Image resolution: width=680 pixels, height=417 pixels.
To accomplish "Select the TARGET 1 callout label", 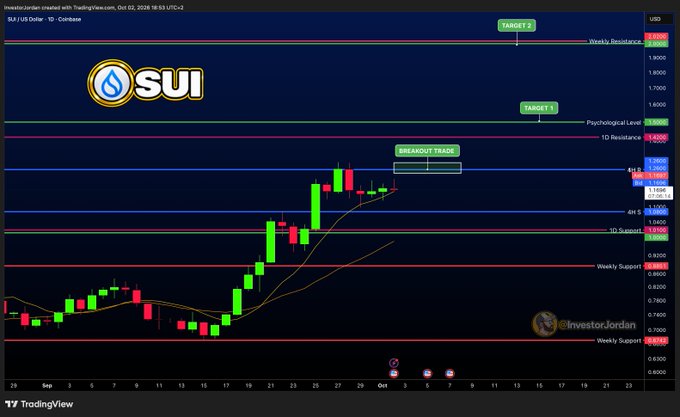I will tap(539, 108).
